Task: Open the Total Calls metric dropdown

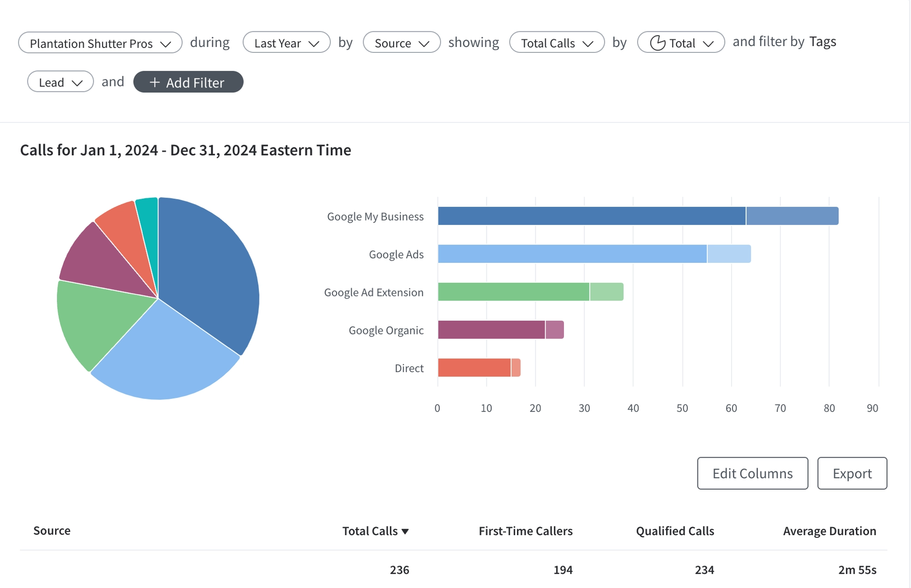Action: (557, 43)
